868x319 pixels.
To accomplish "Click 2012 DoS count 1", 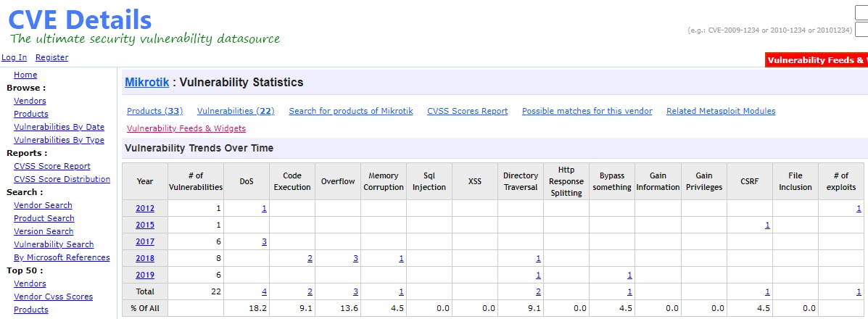I will [x=264, y=208].
